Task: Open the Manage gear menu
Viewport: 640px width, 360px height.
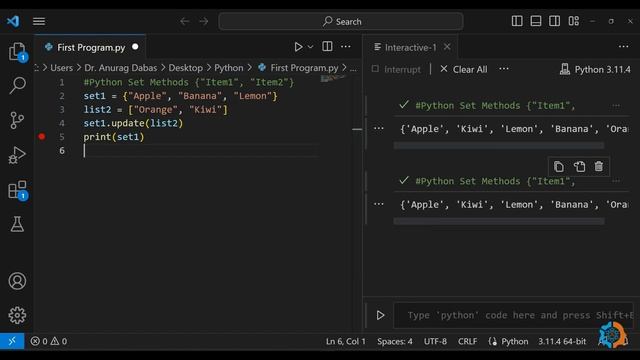Action: 17,315
